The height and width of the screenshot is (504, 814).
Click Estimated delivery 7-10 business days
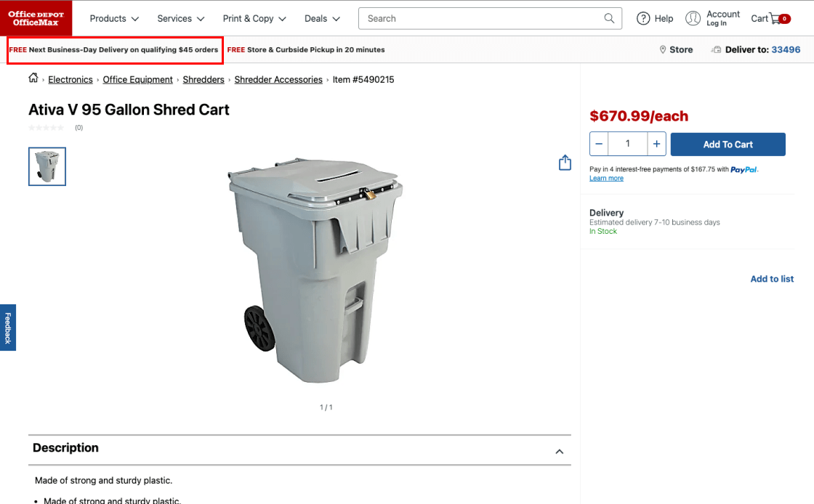(x=655, y=222)
